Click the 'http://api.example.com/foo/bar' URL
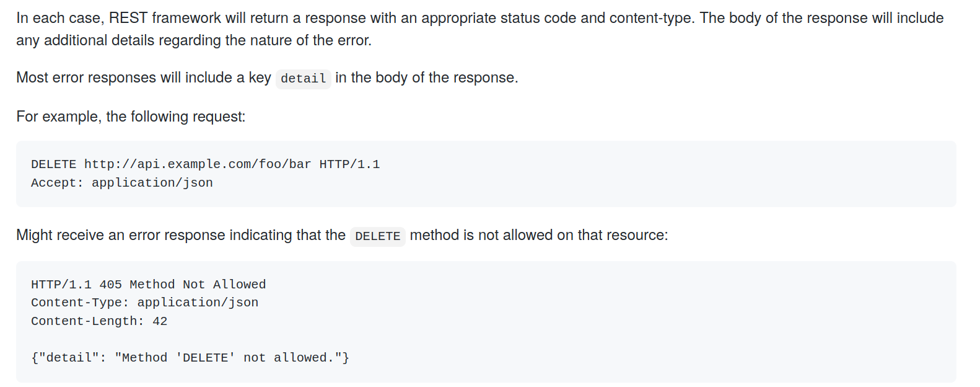 pyautogui.click(x=198, y=164)
